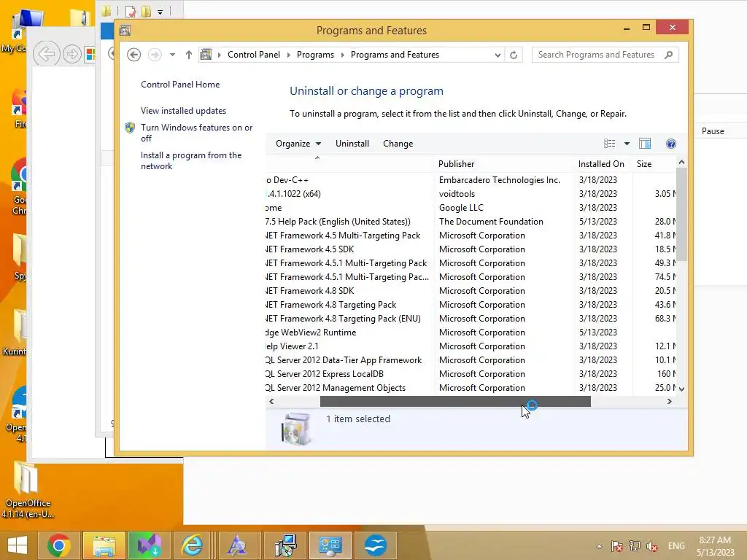Focus the Search Programs and Features box
The width and height of the screenshot is (747, 560).
click(x=605, y=55)
